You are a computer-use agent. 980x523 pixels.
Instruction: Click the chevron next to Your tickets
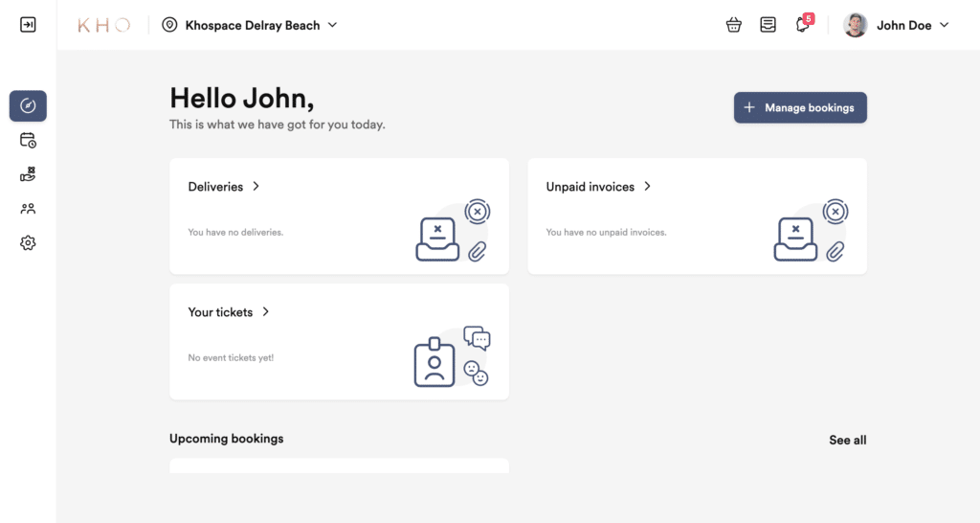click(x=266, y=311)
